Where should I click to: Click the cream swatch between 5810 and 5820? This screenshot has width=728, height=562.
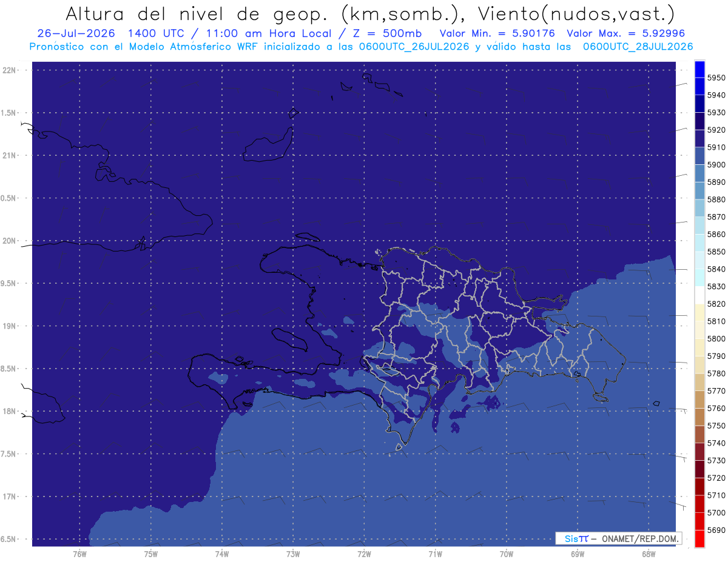699,313
